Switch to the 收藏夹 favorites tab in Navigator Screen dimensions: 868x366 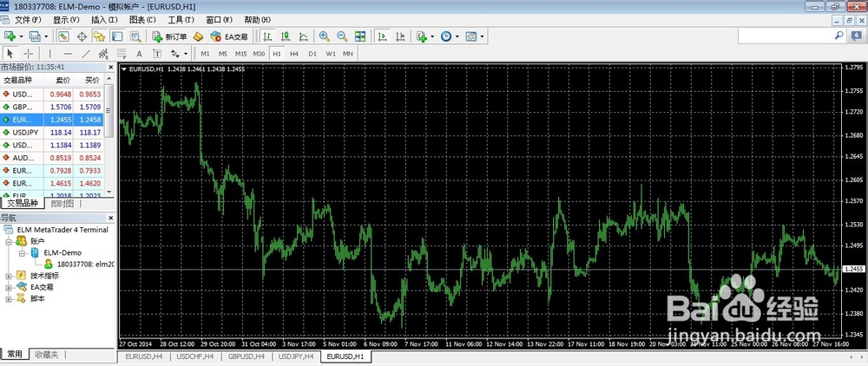point(47,354)
